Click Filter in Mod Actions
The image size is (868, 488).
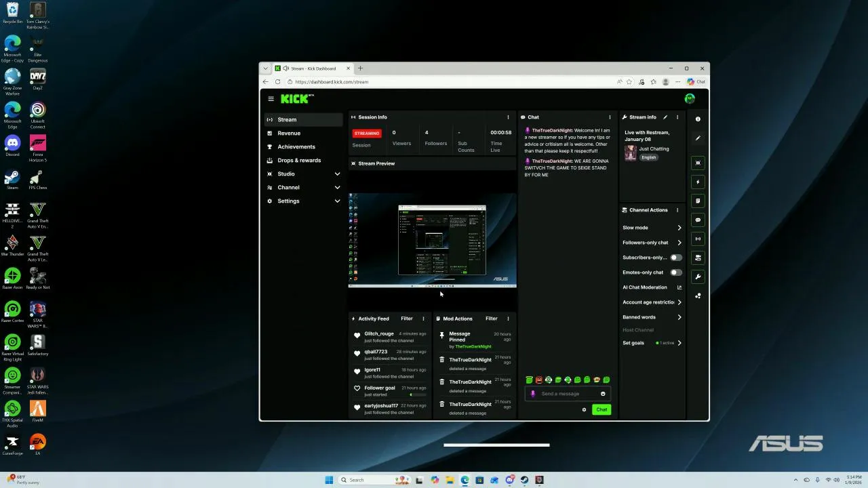(x=492, y=319)
